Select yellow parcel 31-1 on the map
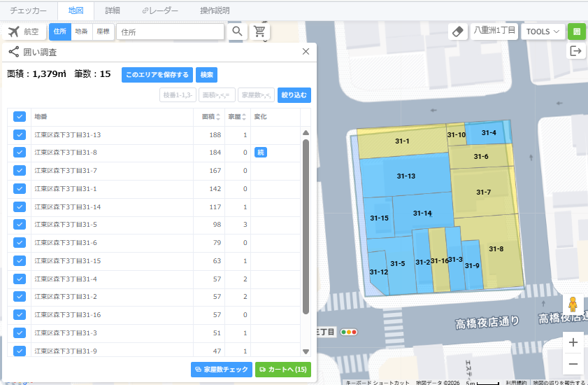Image resolution: width=588 pixels, height=385 pixels. 402,142
